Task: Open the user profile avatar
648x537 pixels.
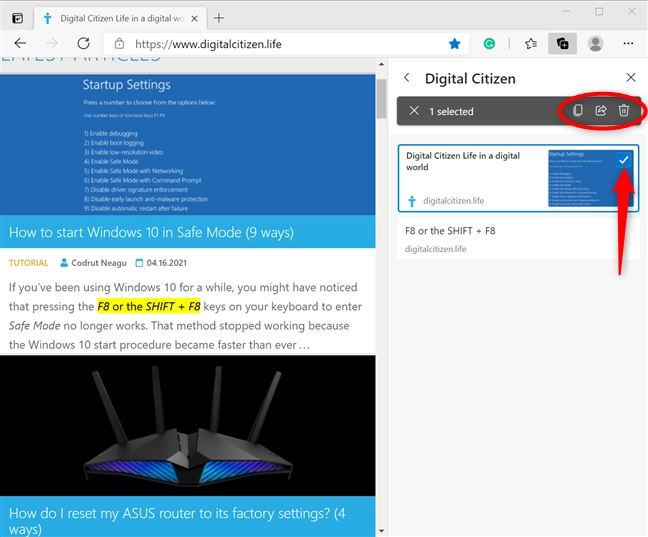Action: coord(596,43)
